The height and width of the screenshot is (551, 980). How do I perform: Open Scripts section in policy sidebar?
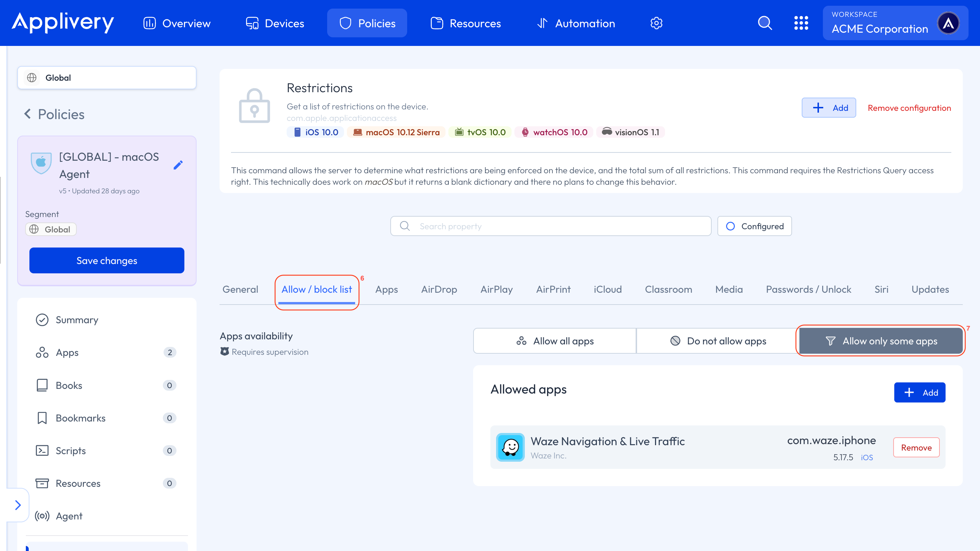click(70, 451)
